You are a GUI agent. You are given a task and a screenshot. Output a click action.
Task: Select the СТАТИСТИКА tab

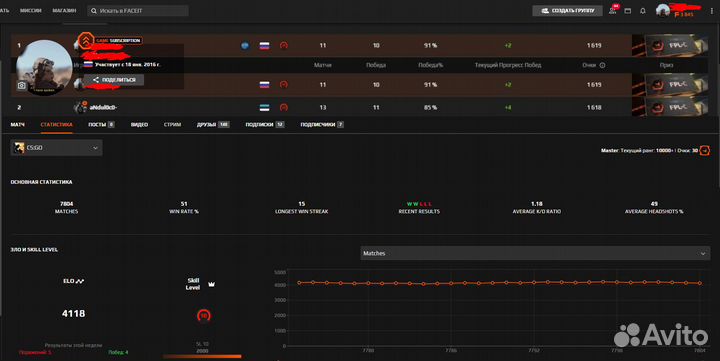coord(56,124)
